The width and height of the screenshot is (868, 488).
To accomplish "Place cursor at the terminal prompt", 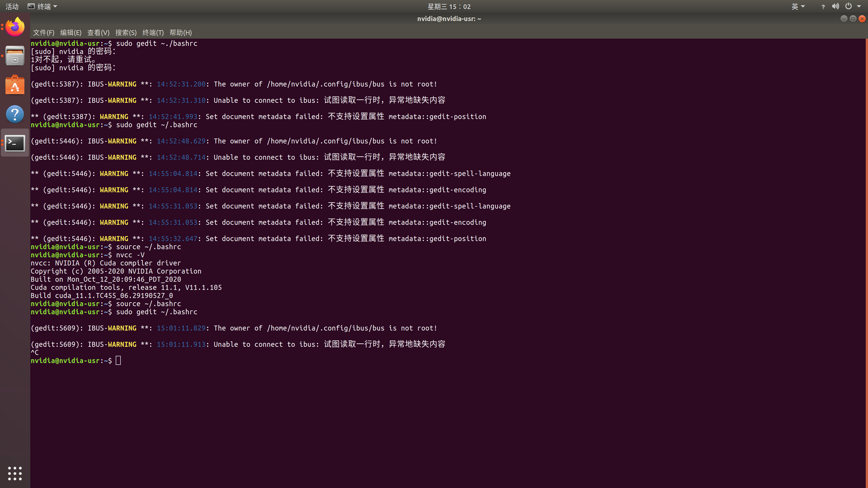I will [118, 360].
